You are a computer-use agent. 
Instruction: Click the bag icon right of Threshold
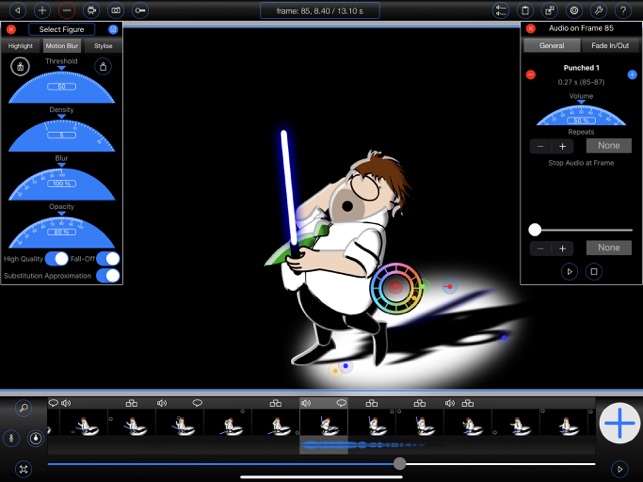(103, 66)
